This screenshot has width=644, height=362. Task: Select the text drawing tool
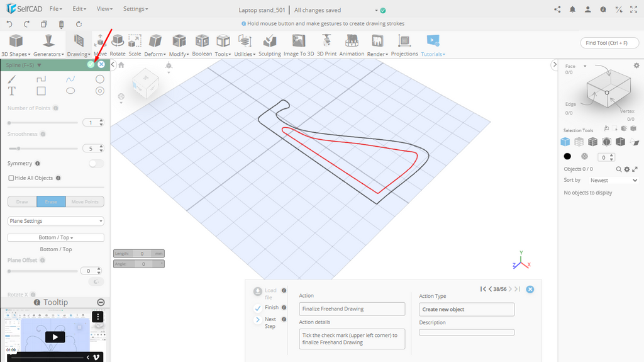[x=12, y=91]
